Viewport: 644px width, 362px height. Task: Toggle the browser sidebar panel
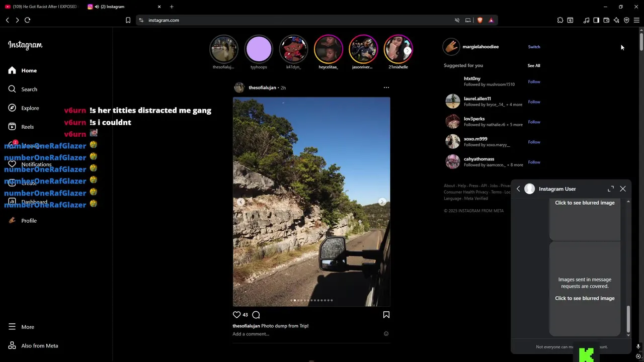[x=596, y=20]
